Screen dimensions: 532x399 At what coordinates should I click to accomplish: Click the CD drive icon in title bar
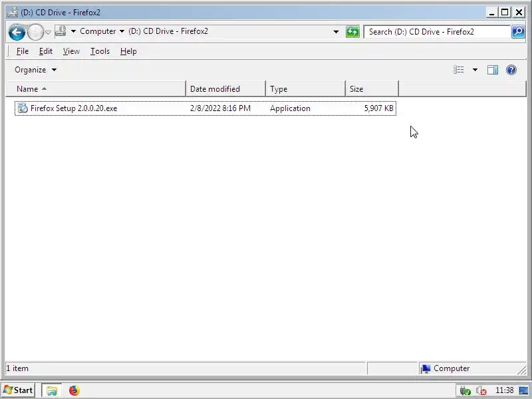[13, 12]
